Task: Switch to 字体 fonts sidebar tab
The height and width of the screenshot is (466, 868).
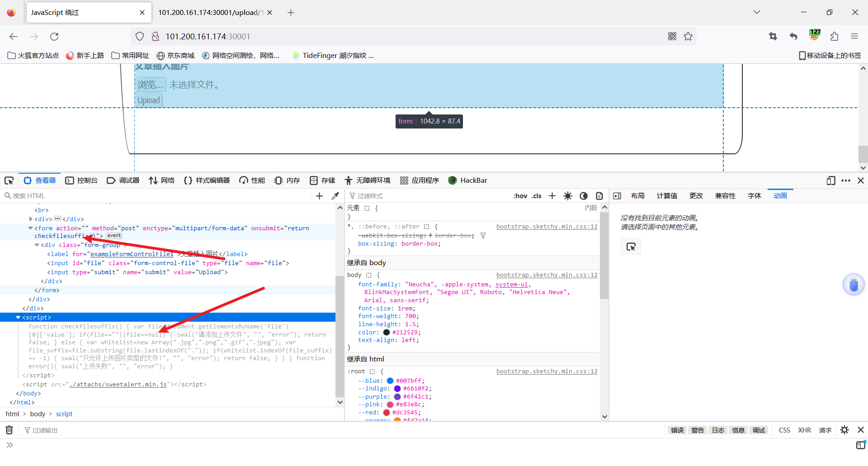Action: 755,196
